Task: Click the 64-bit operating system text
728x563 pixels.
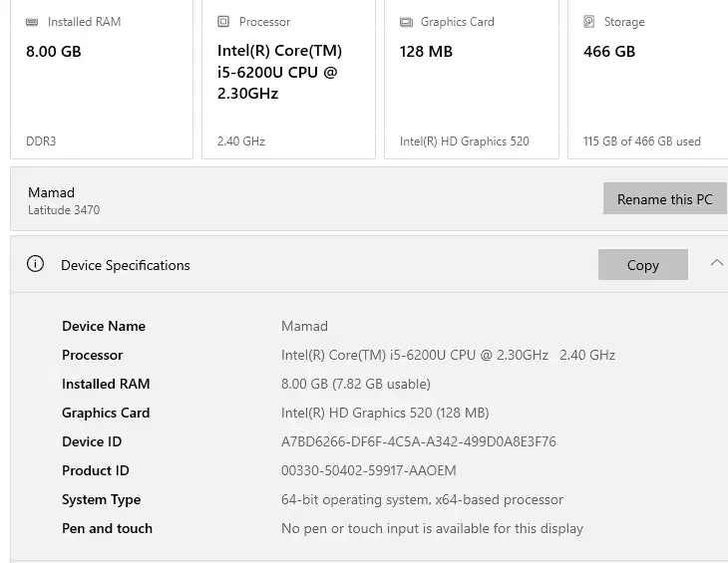Action: click(422, 499)
